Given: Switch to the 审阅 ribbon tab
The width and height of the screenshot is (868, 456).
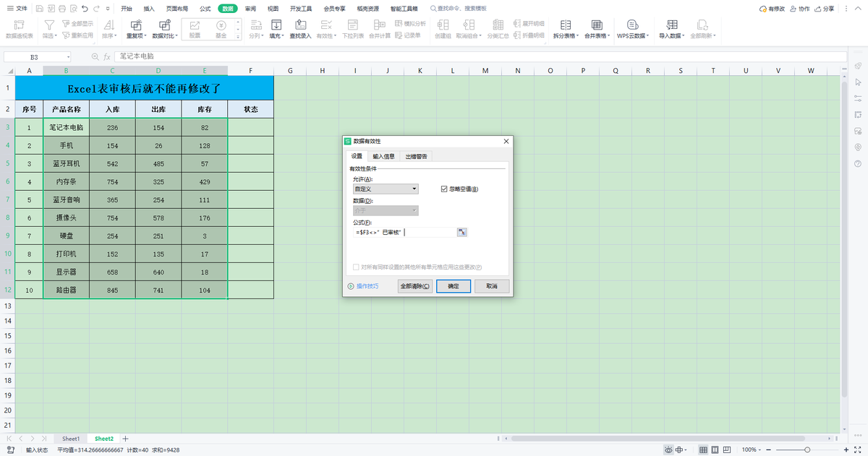Looking at the screenshot, I should point(250,9).
